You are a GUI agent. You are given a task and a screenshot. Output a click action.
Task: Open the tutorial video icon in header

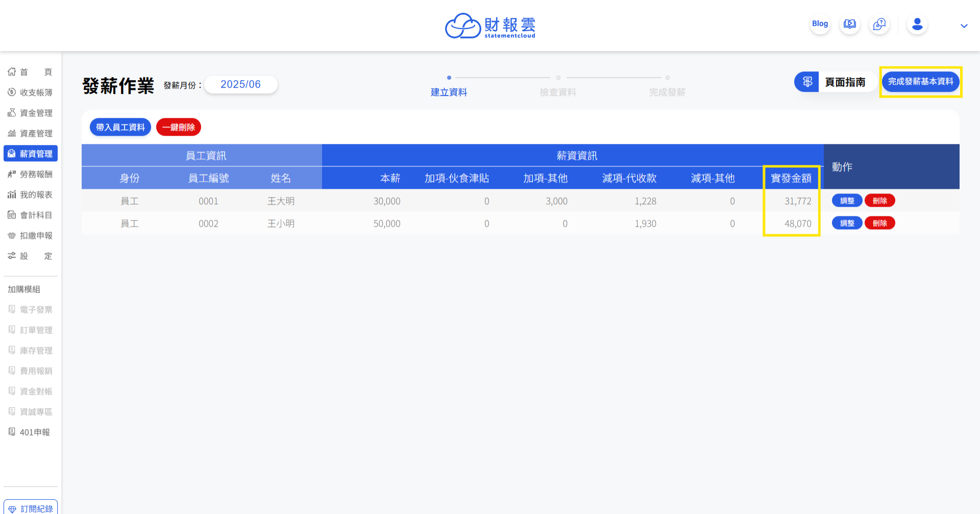(849, 24)
